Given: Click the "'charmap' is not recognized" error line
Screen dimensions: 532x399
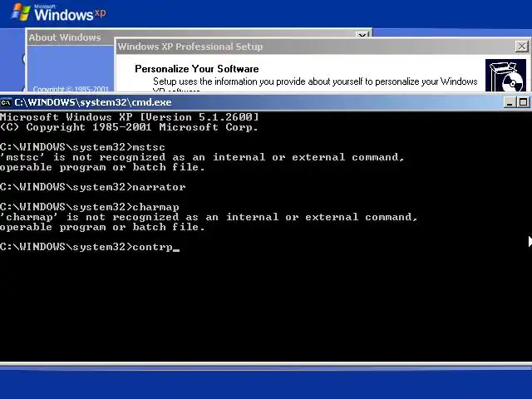Looking at the screenshot, I should [209, 217].
